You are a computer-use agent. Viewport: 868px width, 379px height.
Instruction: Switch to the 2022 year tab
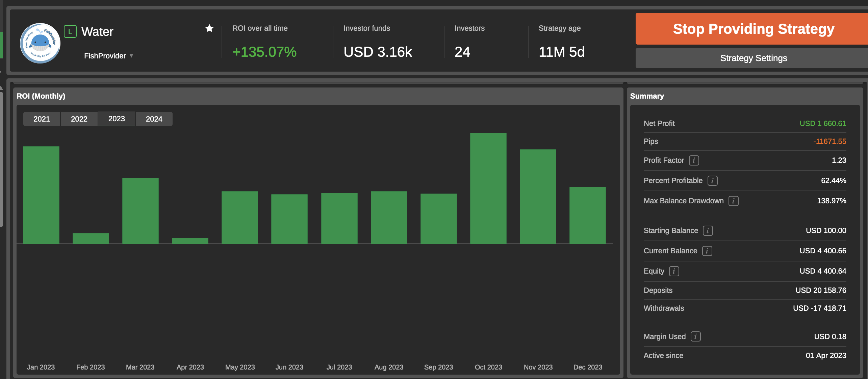coord(79,119)
